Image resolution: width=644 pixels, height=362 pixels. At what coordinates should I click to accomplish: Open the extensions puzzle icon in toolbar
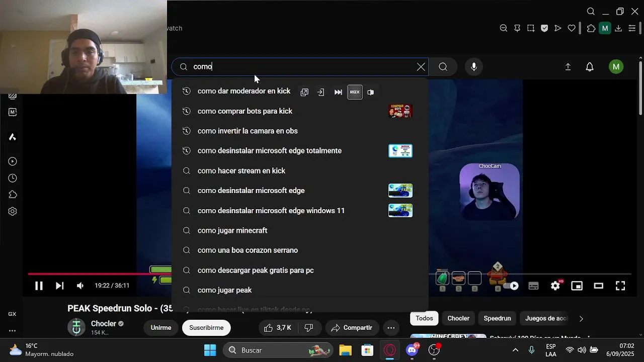click(591, 28)
